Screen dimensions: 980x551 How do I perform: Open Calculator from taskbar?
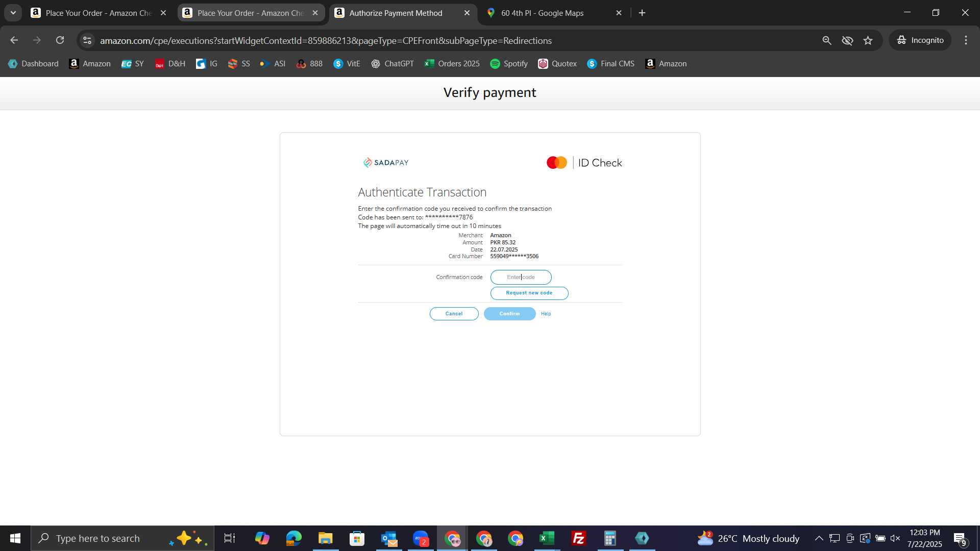coord(610,538)
